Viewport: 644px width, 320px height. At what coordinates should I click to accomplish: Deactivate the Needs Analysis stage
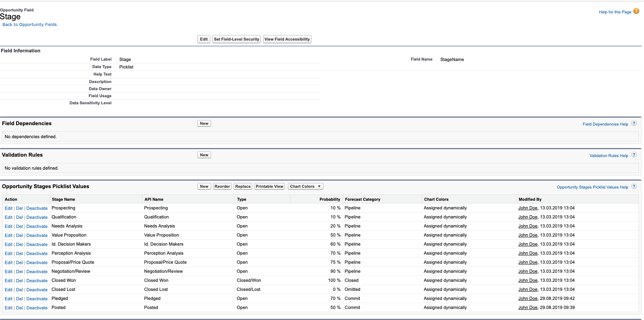(37, 226)
